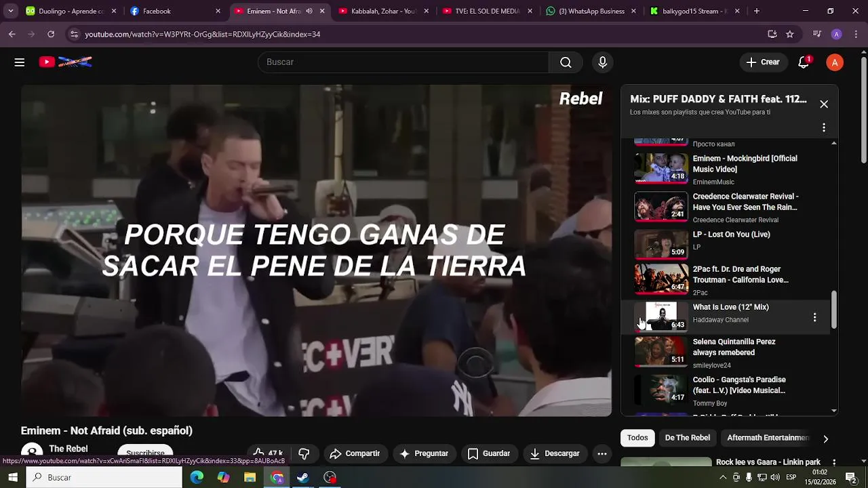Select the De The Rebel chip
The width and height of the screenshot is (868, 488).
[688, 438]
